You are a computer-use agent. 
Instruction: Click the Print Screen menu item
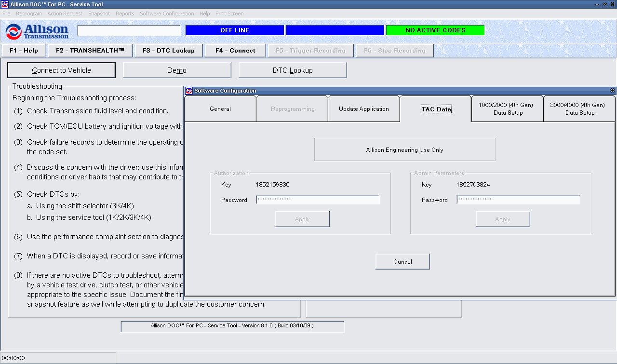pos(229,13)
